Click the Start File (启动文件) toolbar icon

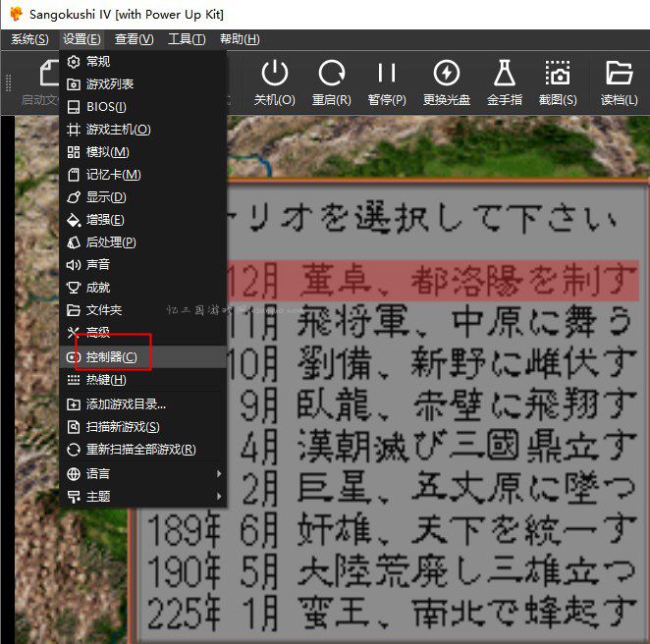point(49,73)
